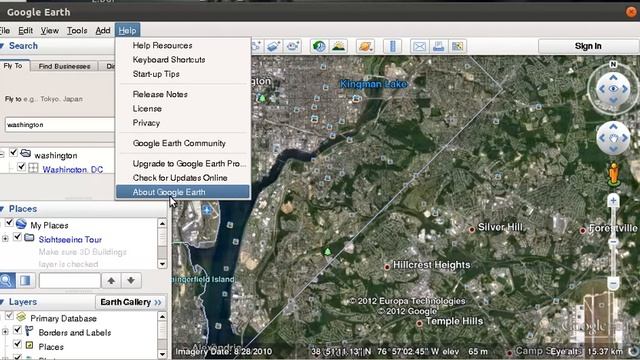Screen dimensions: 640x360
Task: Open the Add menu
Action: pyautogui.click(x=103, y=30)
